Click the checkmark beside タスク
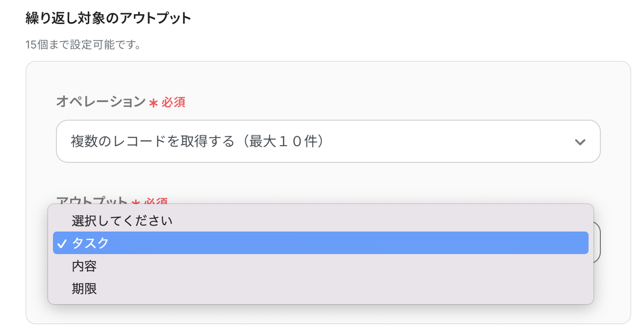The height and width of the screenshot is (336, 644). (x=62, y=243)
